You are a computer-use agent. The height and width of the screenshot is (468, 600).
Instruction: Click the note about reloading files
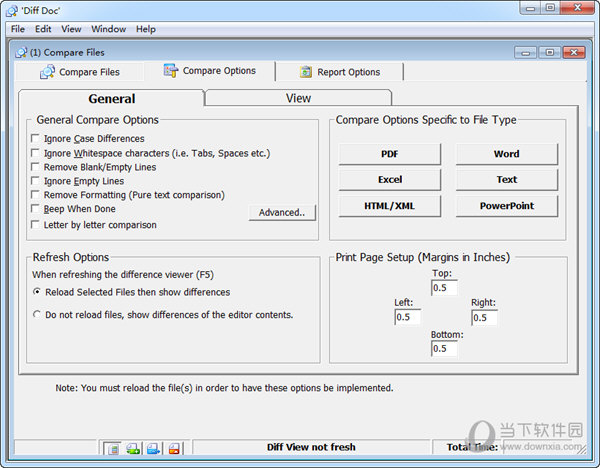[224, 388]
